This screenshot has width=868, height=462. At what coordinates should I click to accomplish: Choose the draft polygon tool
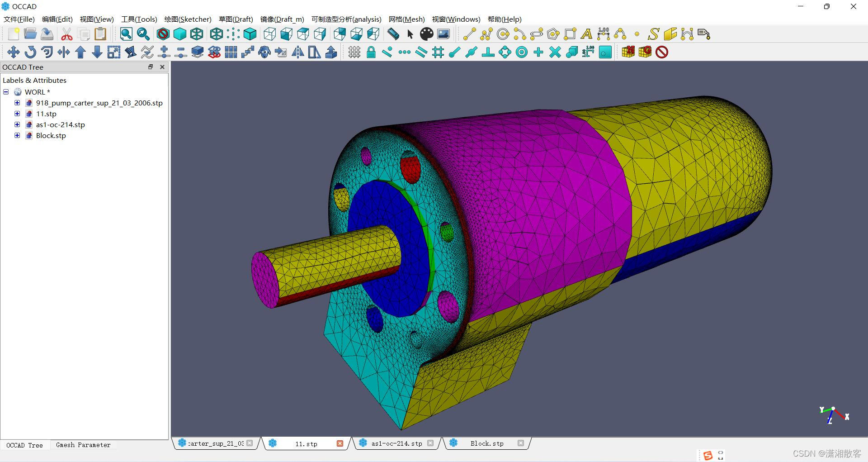553,34
